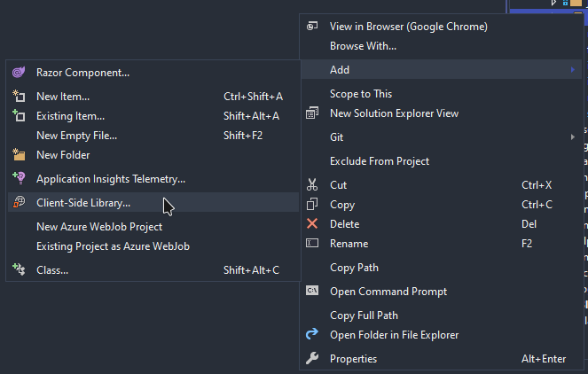Click the Rename text-box icon

point(312,243)
